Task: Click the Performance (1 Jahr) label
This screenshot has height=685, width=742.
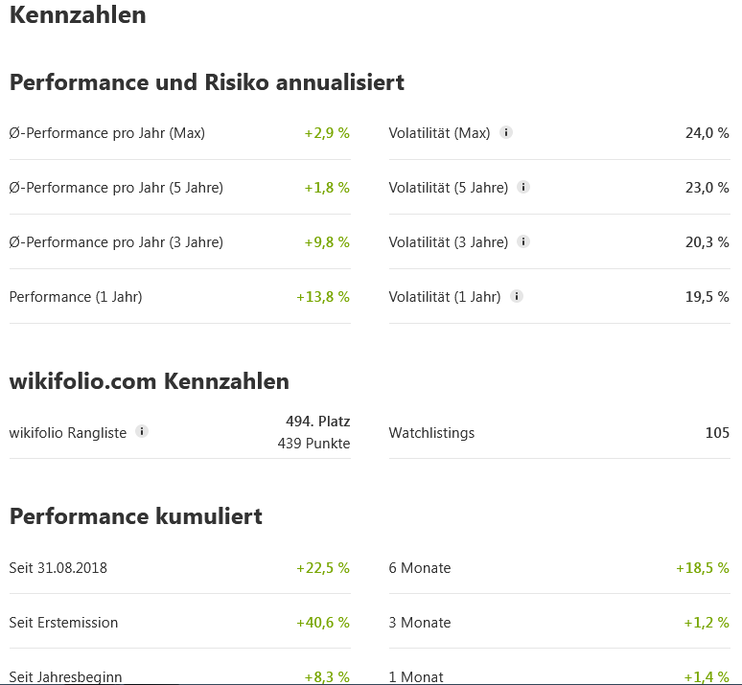Action: tap(76, 297)
